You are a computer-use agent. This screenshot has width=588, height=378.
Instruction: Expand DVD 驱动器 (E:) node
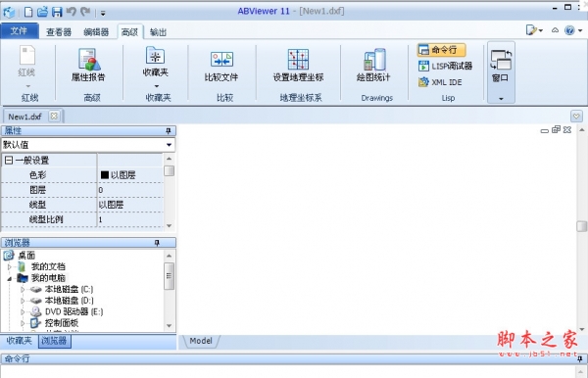(23, 311)
